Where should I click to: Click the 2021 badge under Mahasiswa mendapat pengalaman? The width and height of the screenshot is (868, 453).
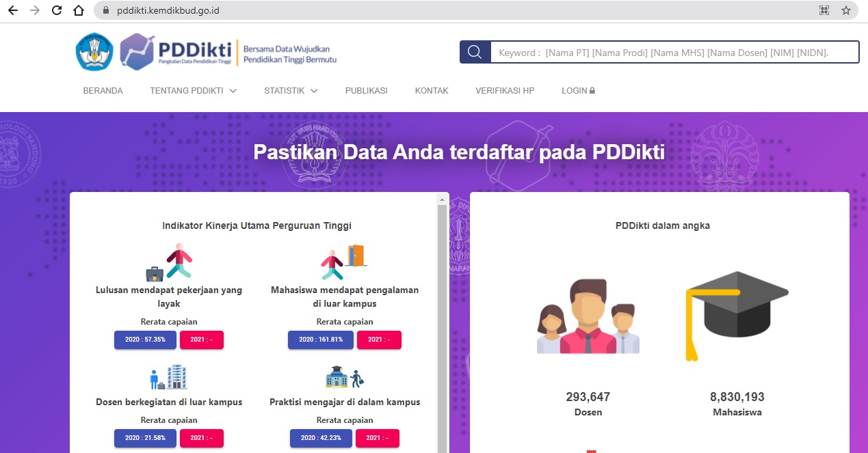[x=379, y=340]
